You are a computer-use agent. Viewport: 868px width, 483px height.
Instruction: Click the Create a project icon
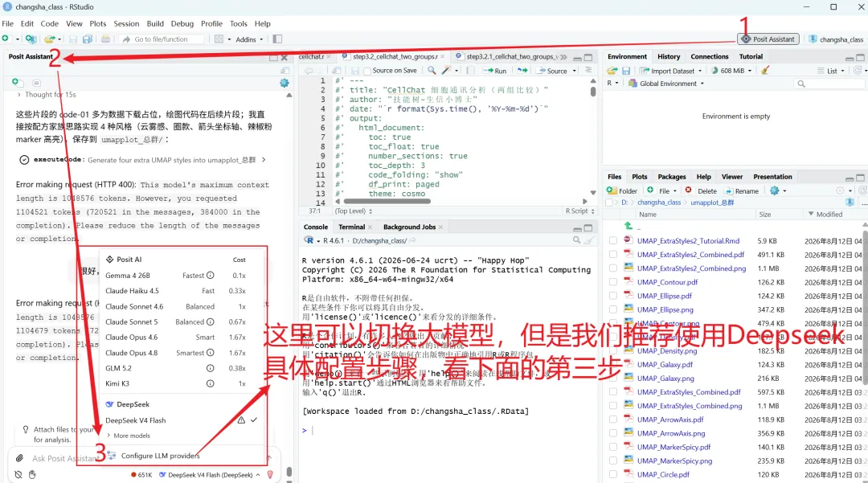31,39
